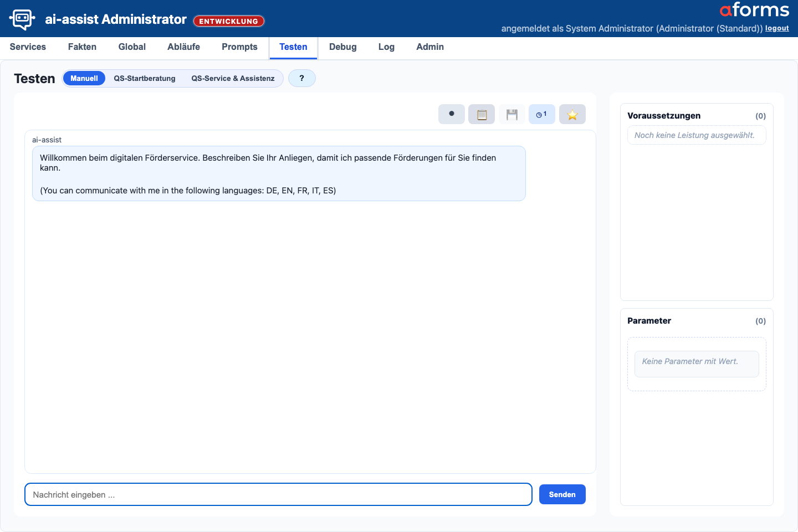
Task: Click the floppy disk save icon
Action: click(512, 114)
